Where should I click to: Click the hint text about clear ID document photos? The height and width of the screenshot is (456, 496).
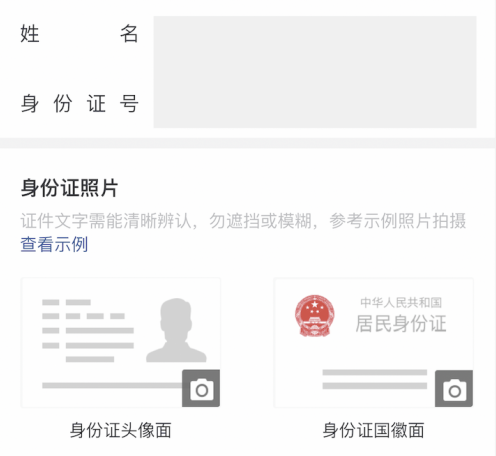(x=243, y=221)
